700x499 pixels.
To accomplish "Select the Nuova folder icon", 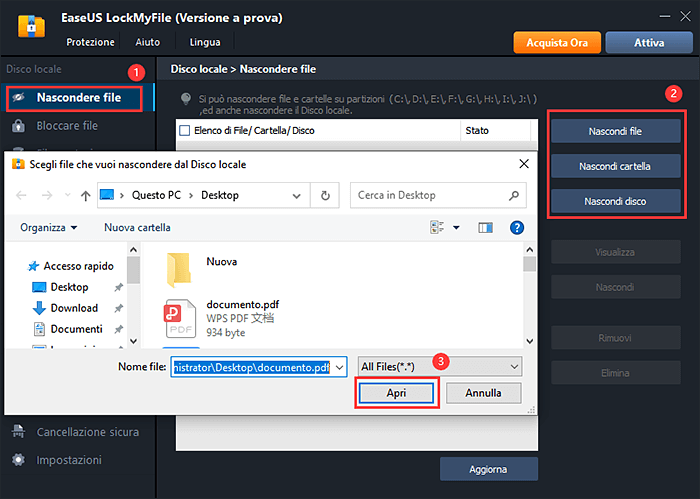I will [x=179, y=270].
